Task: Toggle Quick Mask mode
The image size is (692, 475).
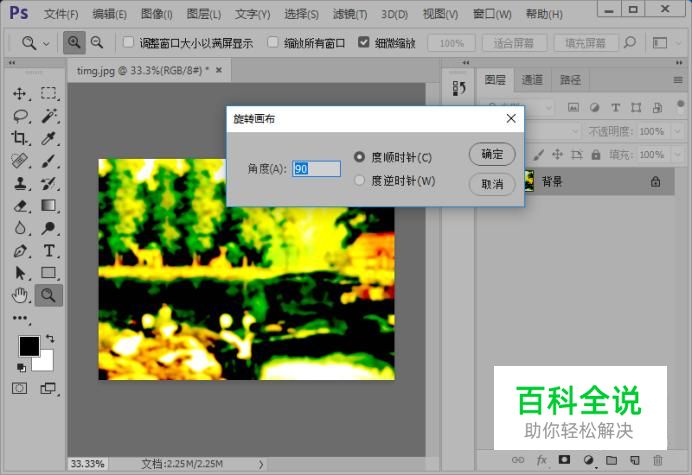Action: pos(19,388)
